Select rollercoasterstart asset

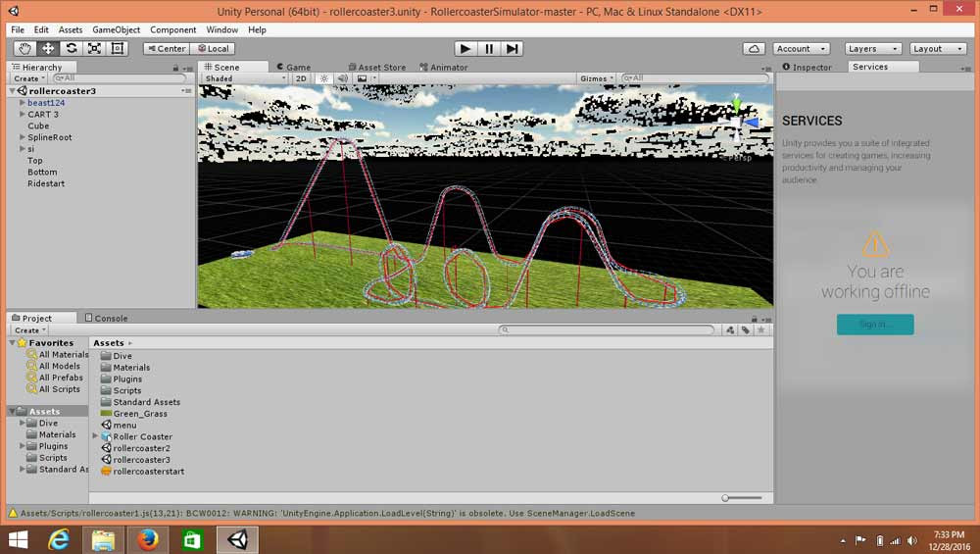142,472
